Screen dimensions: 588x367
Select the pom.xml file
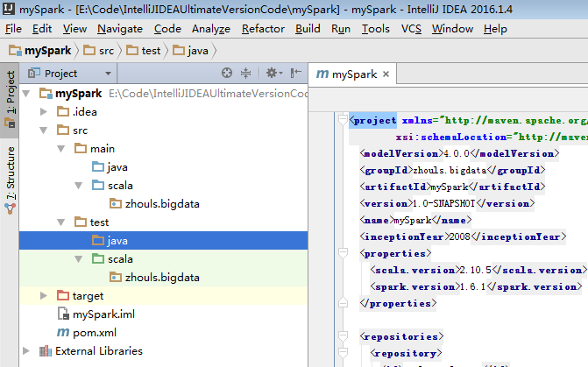(164, 332)
